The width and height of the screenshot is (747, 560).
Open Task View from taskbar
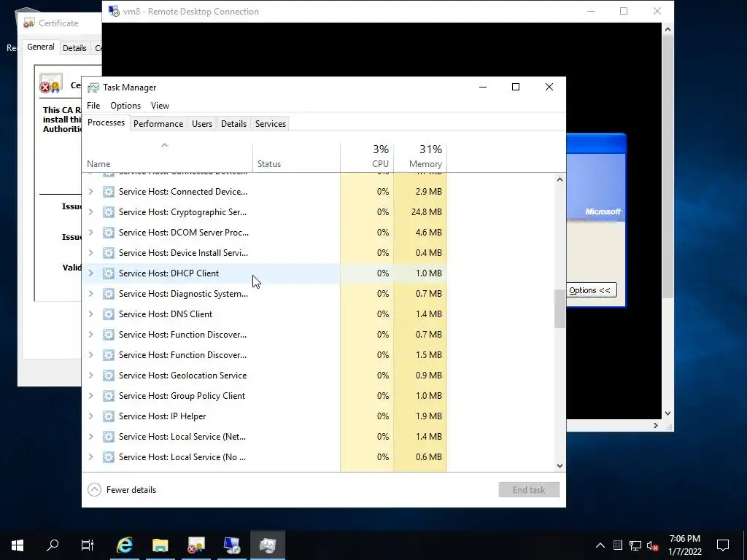point(88,545)
